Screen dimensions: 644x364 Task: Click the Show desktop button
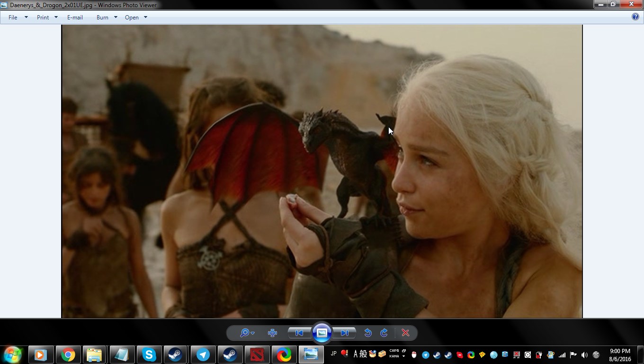click(x=640, y=355)
